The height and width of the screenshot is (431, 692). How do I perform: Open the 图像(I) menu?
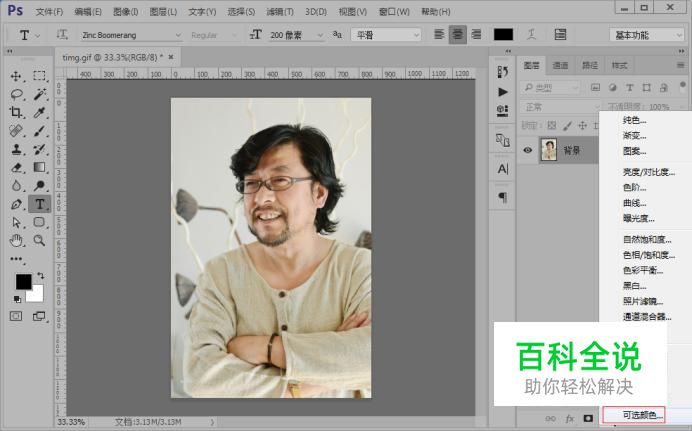tap(126, 12)
